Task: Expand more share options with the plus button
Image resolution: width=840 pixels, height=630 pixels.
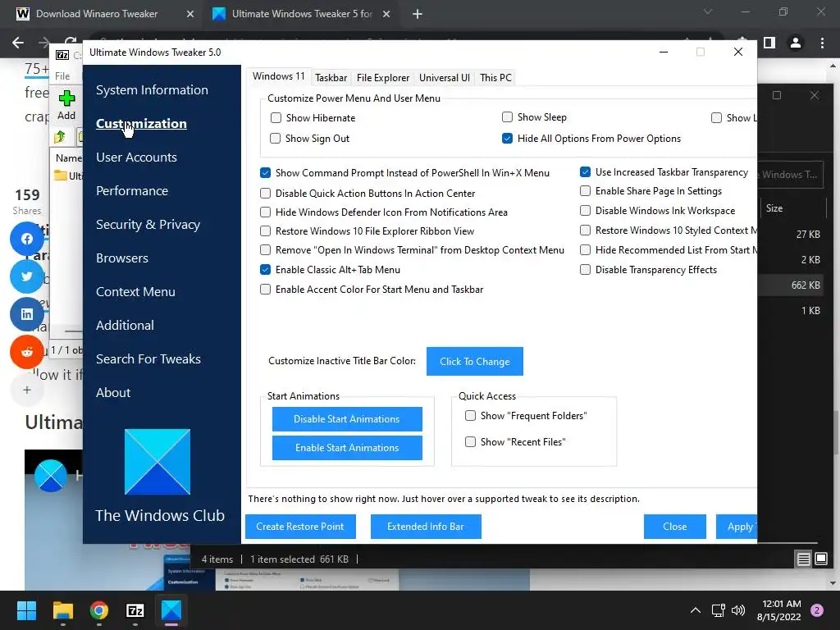Action: pyautogui.click(x=27, y=390)
